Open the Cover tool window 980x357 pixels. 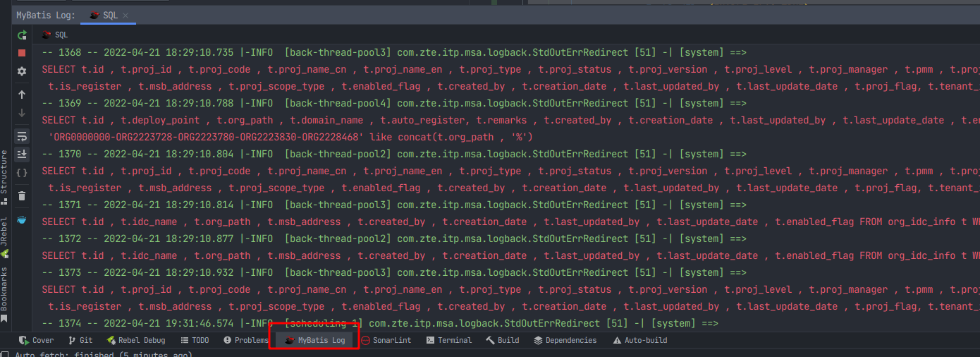tap(37, 340)
